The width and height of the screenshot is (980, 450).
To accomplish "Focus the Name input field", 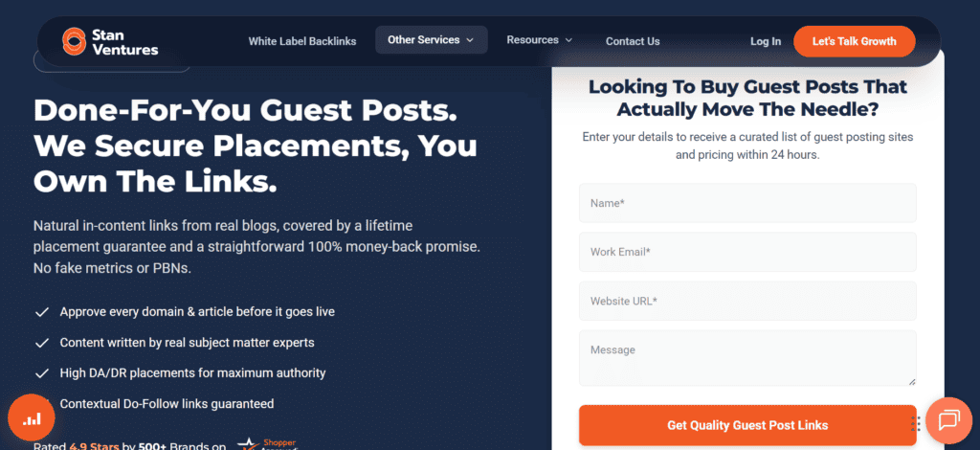I will tap(747, 203).
